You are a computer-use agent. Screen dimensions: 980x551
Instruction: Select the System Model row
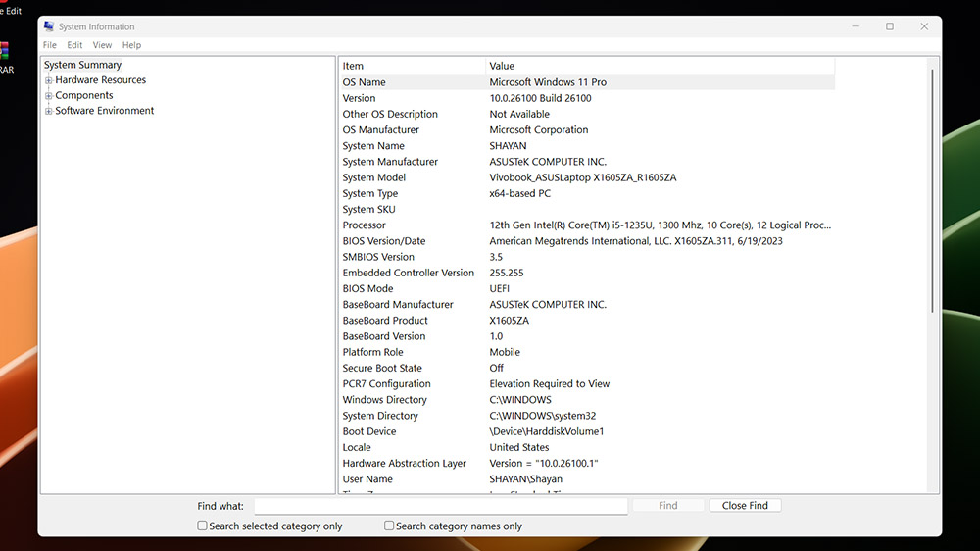point(587,177)
